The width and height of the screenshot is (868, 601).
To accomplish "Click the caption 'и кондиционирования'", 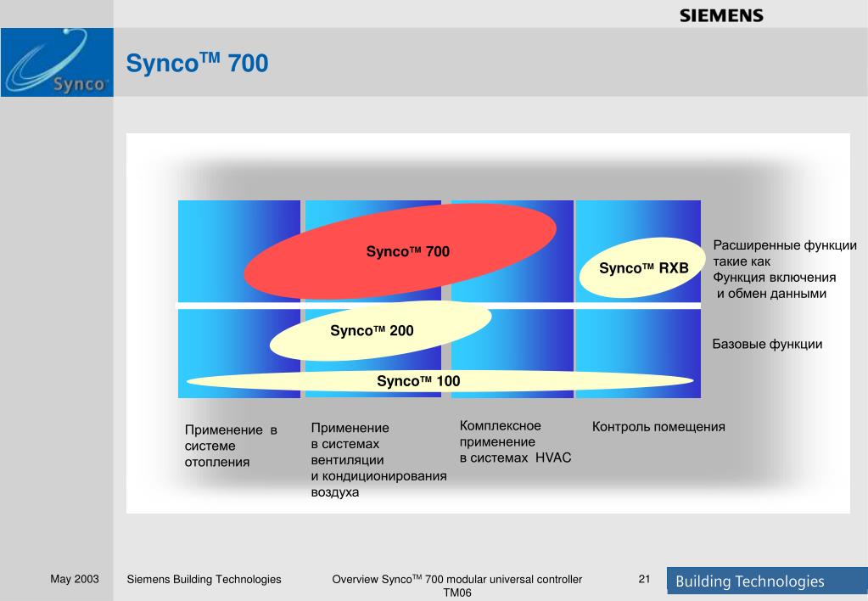I will [378, 476].
